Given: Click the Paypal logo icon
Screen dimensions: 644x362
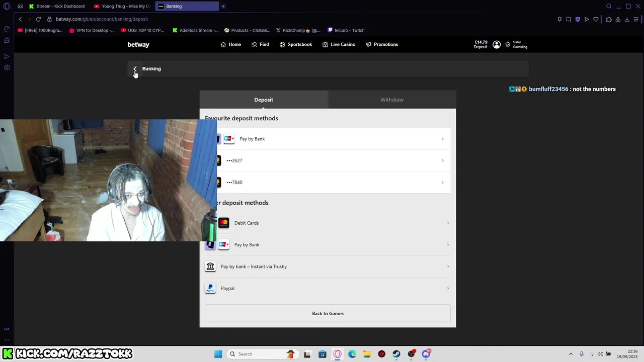Looking at the screenshot, I should point(210,288).
